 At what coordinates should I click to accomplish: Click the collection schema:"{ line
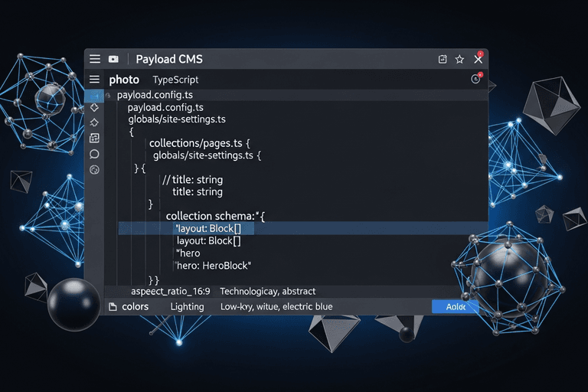(215, 216)
